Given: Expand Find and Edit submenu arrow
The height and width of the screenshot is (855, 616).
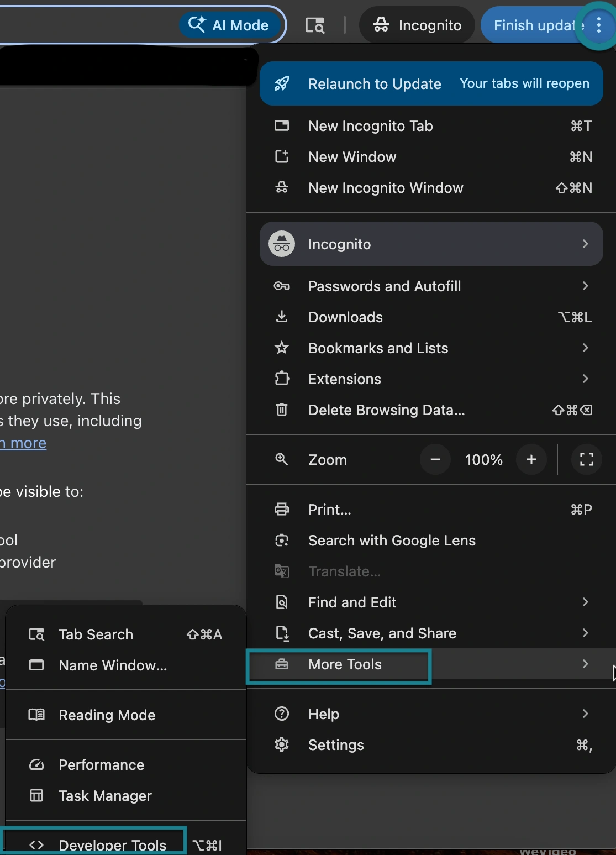Looking at the screenshot, I should point(585,602).
